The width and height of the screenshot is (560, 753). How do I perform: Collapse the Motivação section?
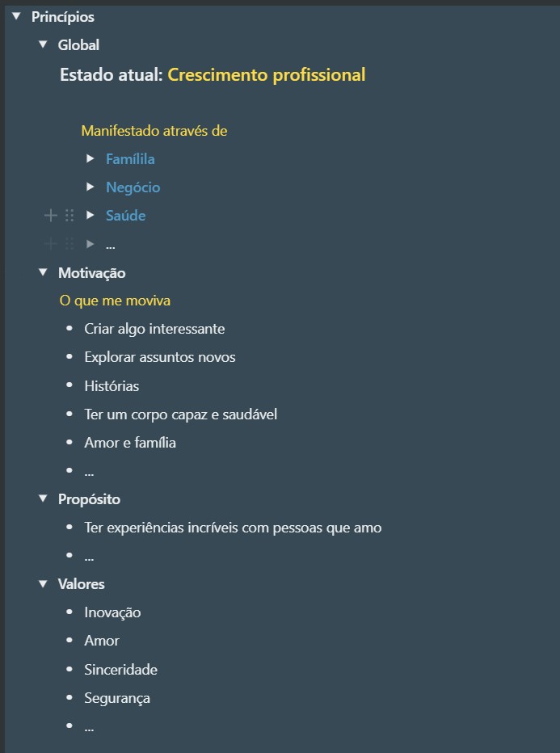point(43,272)
